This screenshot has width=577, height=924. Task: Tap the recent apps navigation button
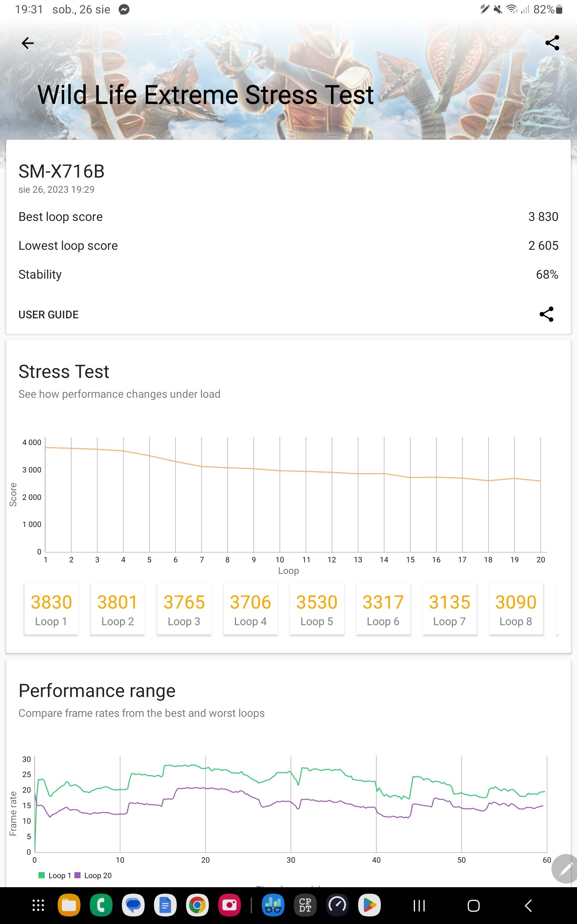point(419,905)
